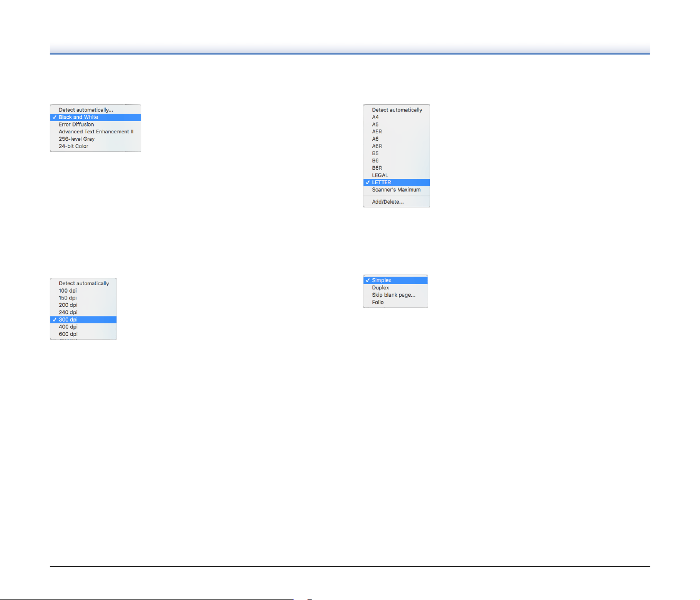
Task: Pick Advanced Text Enhancement II
Action: [x=95, y=132]
